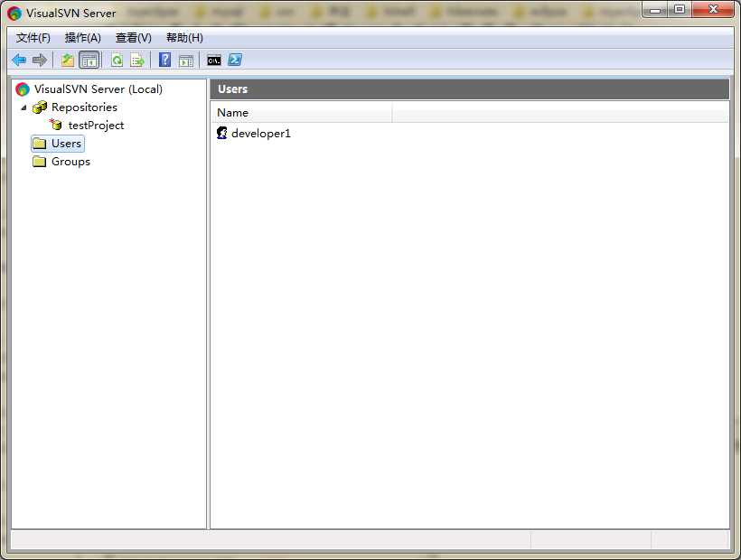Open the 文件(F) menu
The height and width of the screenshot is (560, 741).
click(33, 38)
